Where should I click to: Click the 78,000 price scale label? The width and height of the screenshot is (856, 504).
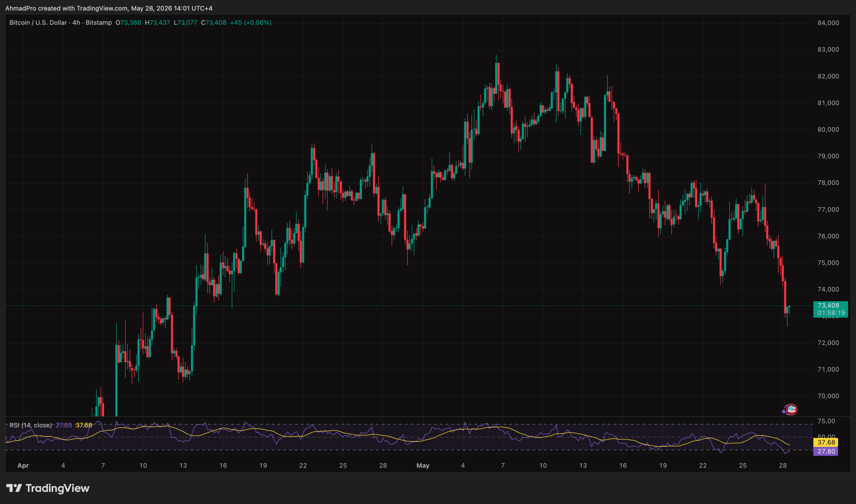pyautogui.click(x=828, y=183)
